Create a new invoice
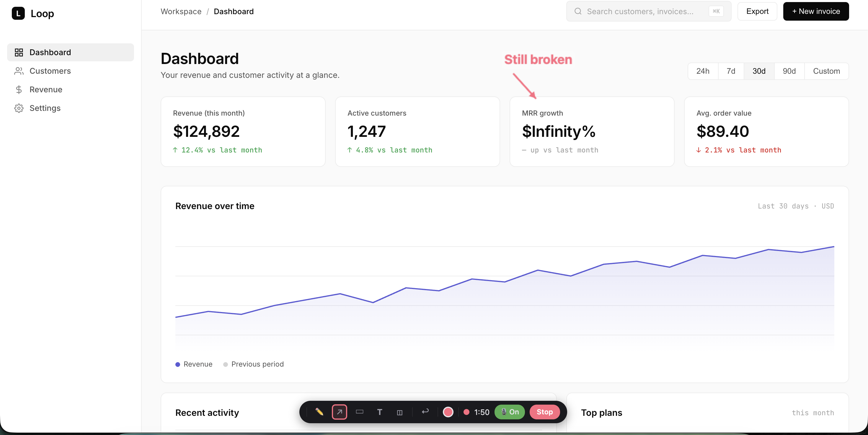This screenshot has height=435, width=868. coord(816,12)
